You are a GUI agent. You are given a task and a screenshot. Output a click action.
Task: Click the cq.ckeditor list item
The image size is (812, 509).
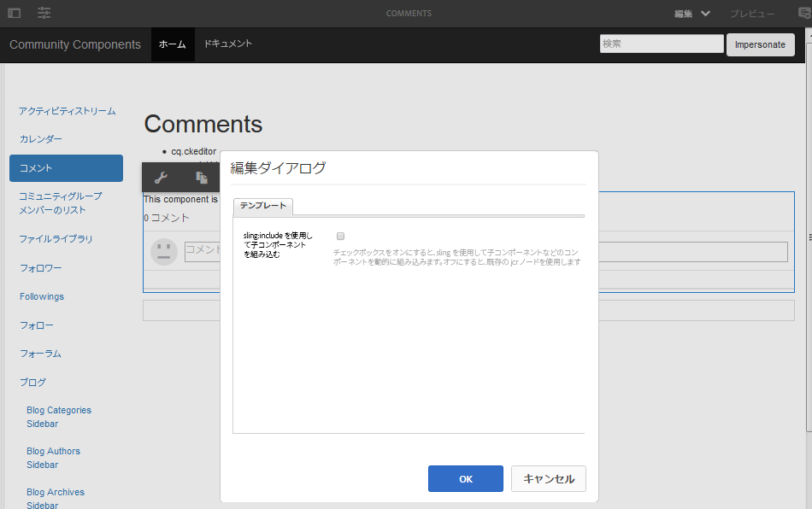[x=194, y=151]
